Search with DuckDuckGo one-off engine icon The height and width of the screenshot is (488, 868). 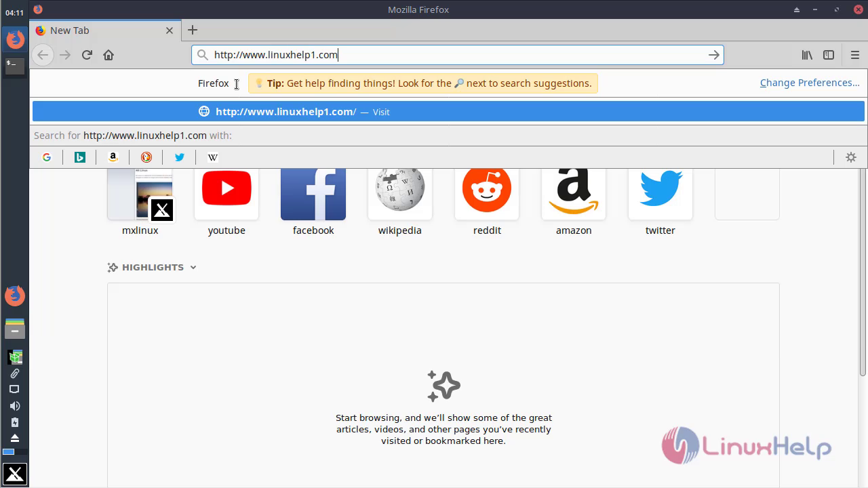[146, 157]
